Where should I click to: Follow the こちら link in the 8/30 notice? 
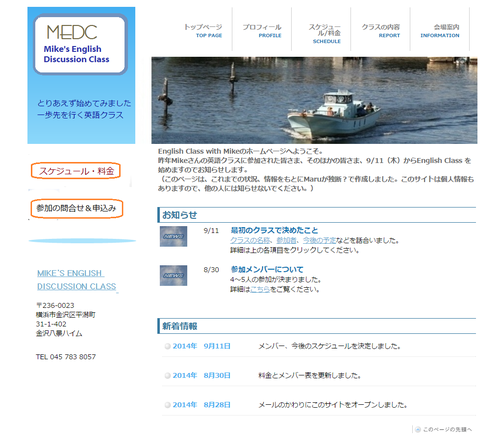[x=260, y=289]
